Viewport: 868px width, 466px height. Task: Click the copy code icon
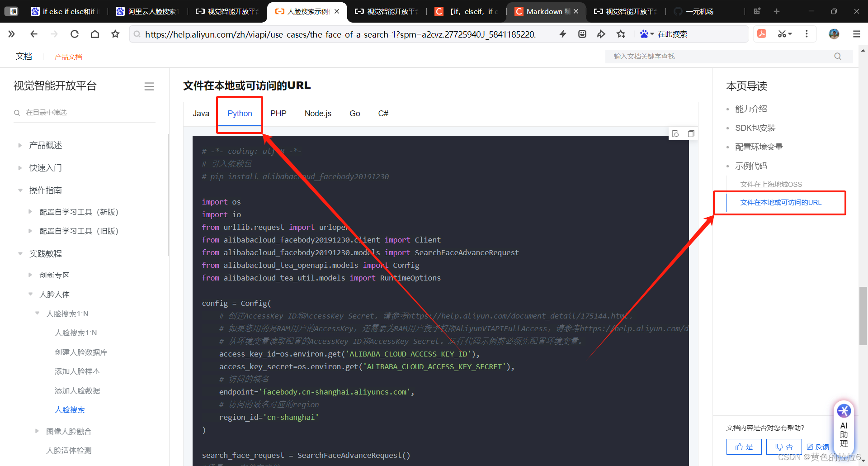click(x=691, y=133)
